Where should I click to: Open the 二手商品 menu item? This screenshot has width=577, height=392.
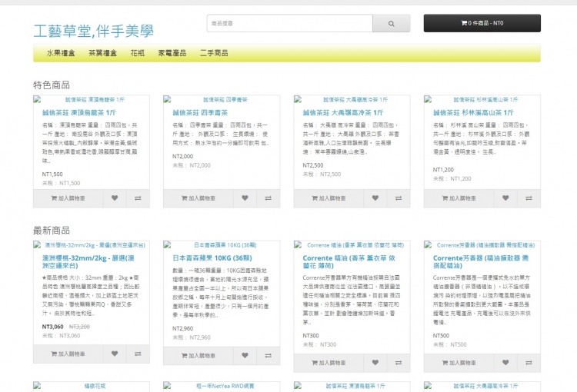click(x=213, y=54)
